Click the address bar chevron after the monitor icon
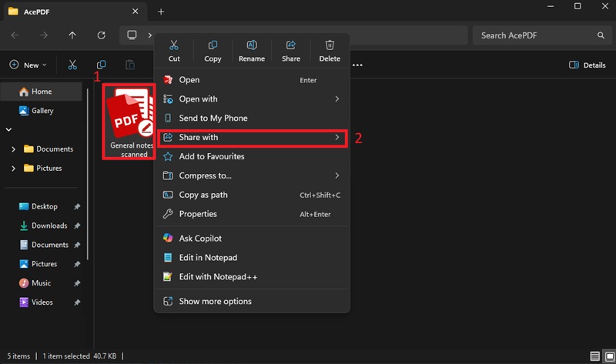 tap(149, 35)
